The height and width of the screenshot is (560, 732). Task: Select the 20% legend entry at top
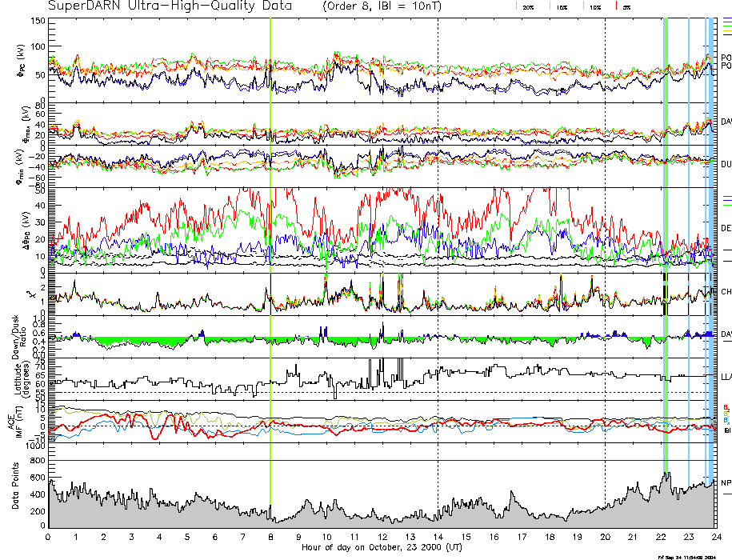pos(528,6)
